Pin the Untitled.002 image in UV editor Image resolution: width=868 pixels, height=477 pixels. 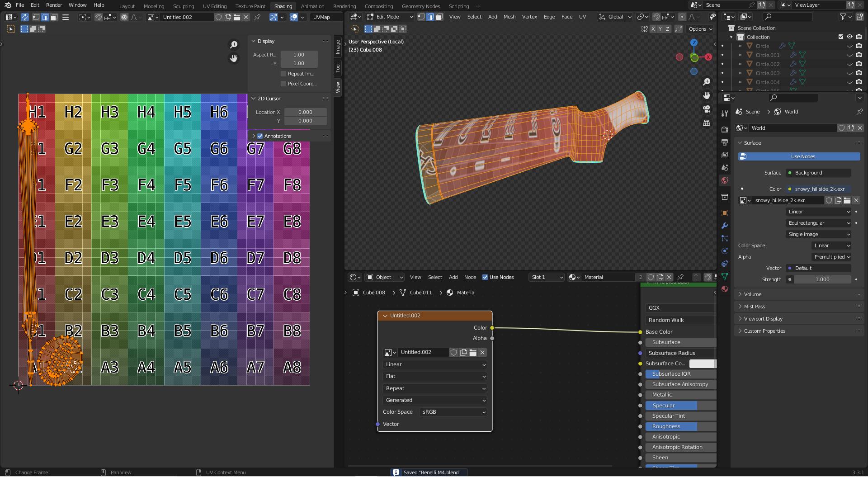(x=257, y=17)
